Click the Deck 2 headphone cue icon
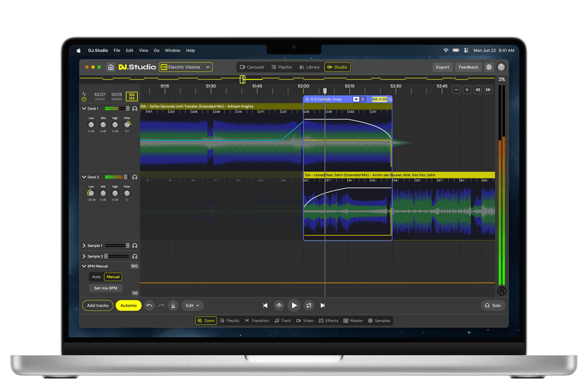This screenshot has height=382, width=588. click(x=134, y=177)
